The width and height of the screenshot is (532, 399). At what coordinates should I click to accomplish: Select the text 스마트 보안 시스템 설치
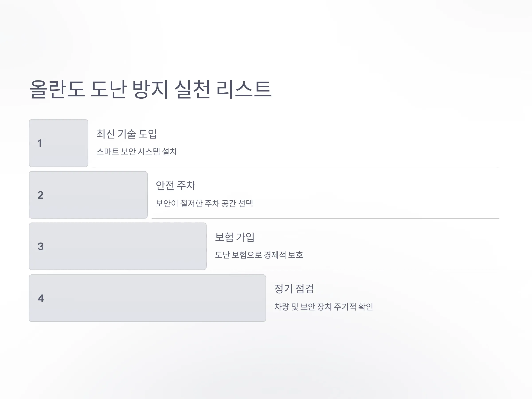point(137,152)
